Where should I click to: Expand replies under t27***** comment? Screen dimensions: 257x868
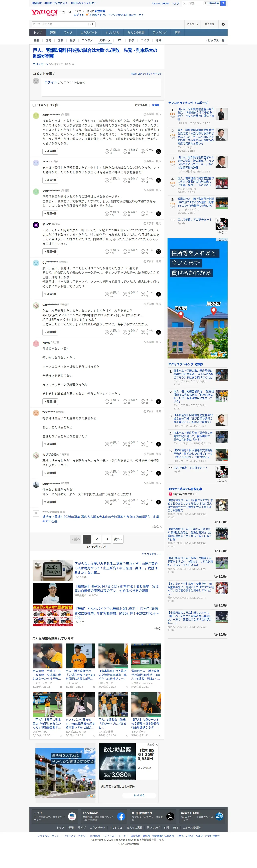[50, 444]
